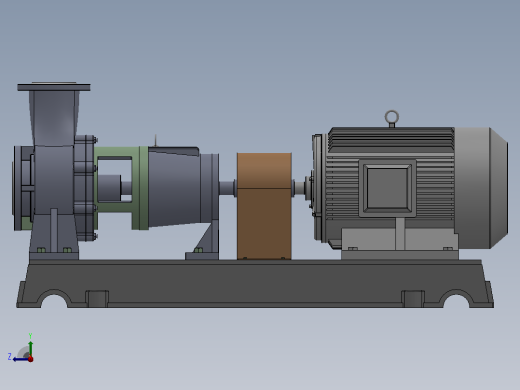Select the pump suction flange on the left end
The width and height of the screenshot is (520, 390).
tap(18, 188)
